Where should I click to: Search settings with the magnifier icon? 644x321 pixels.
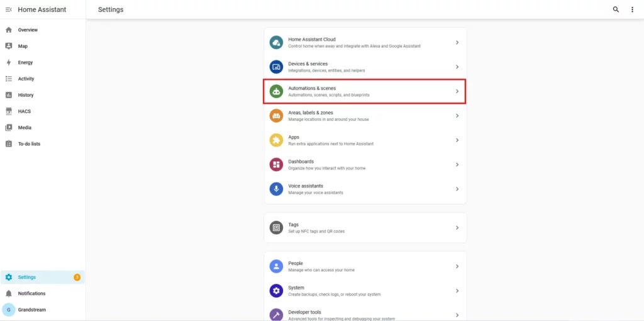click(x=616, y=9)
